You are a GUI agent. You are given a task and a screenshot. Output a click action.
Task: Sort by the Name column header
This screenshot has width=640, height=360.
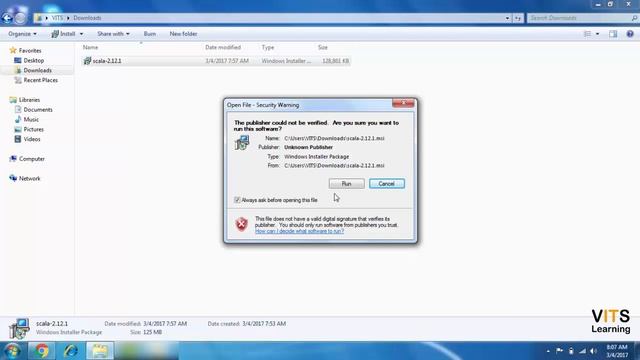(x=90, y=47)
